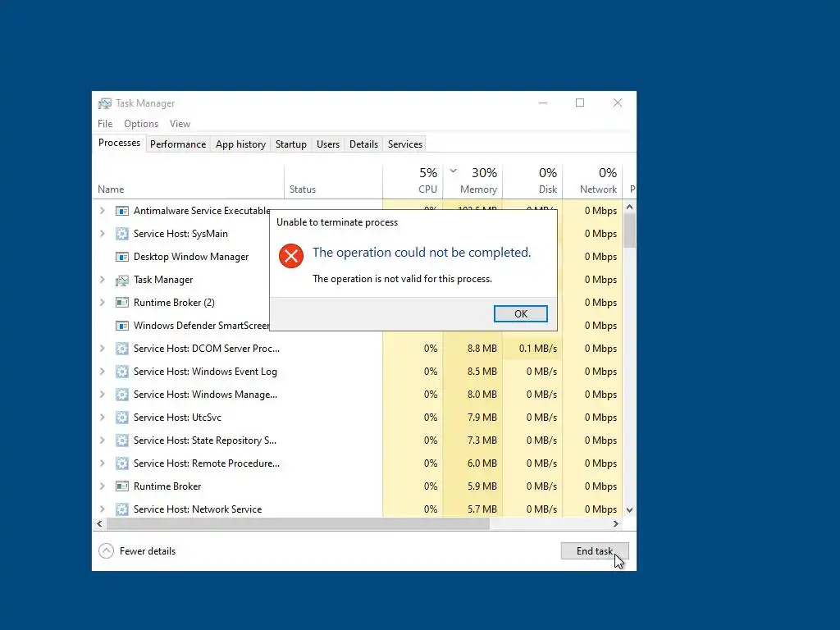Click horizontal scrollbar right arrow
The image size is (840, 630).
616,524
